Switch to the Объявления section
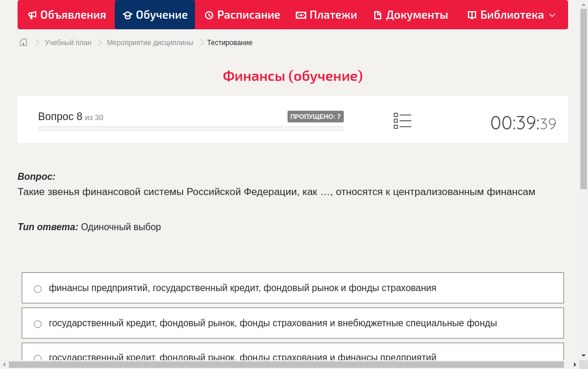Image resolution: width=588 pixels, height=369 pixels. (66, 15)
